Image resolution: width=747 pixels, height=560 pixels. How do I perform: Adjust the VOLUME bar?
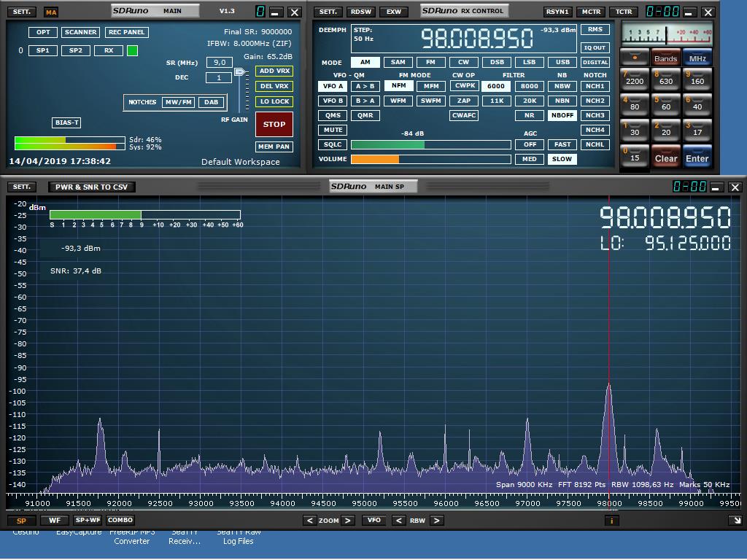(x=430, y=159)
